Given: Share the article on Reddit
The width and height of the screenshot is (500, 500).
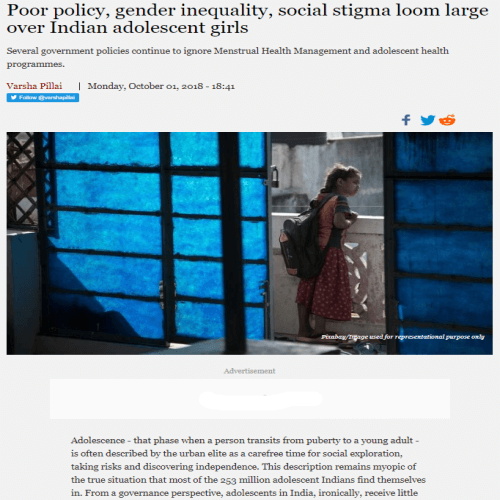Looking at the screenshot, I should pyautogui.click(x=447, y=120).
